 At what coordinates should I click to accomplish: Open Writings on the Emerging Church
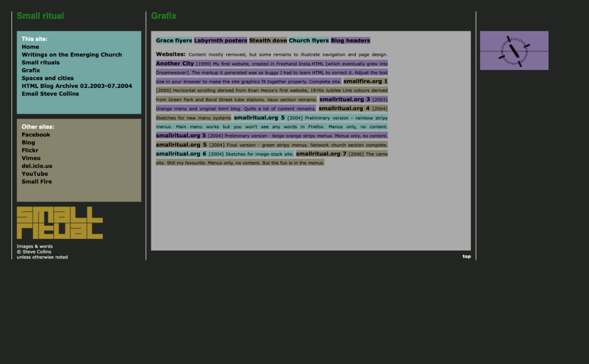71,55
